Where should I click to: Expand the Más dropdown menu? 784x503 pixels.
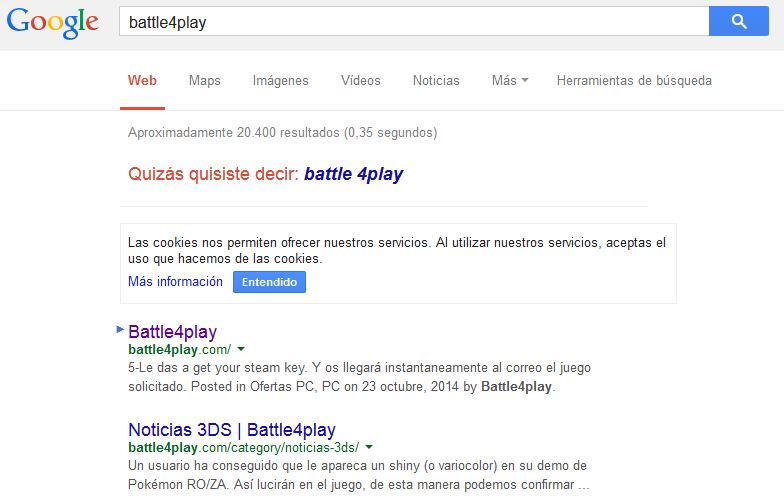(509, 81)
